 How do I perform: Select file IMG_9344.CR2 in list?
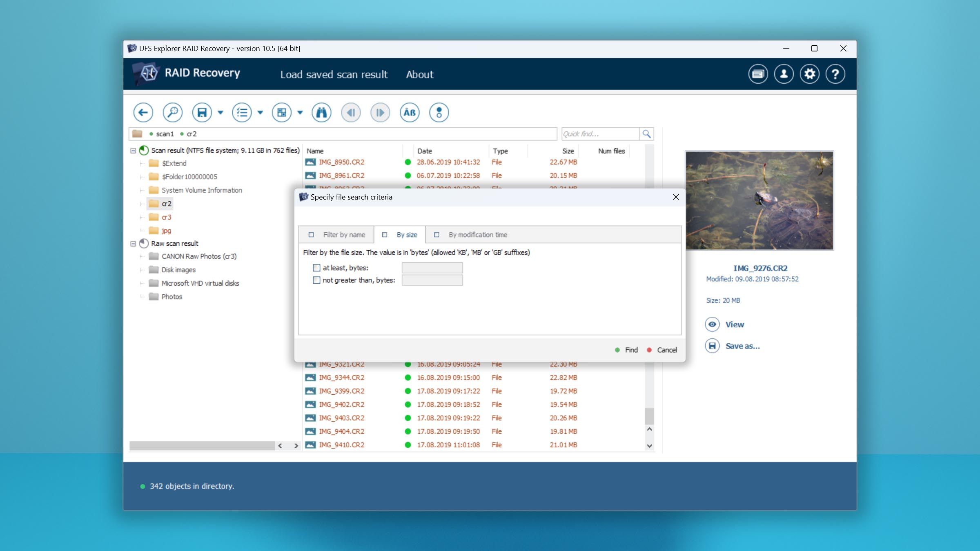coord(341,378)
